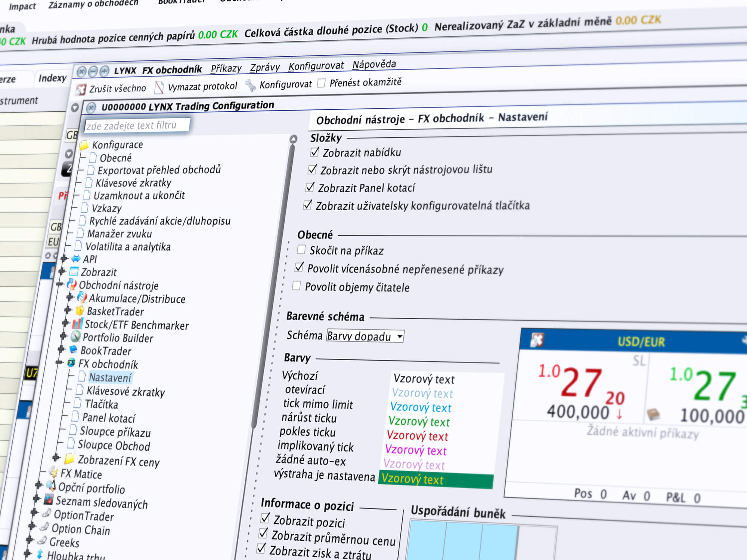Click the pokles ticku red sample text
Viewport: 747px width, 560px height.
pos(417,436)
